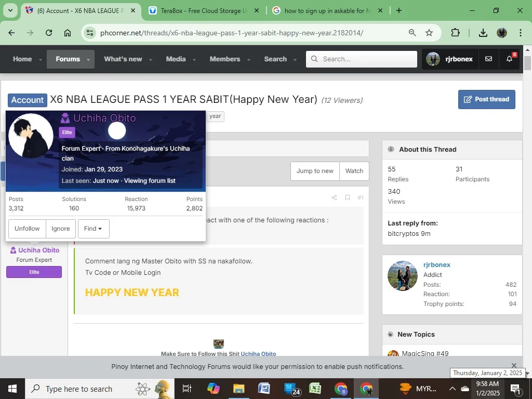
Task: Open Windows notification center
Action: 516,389
